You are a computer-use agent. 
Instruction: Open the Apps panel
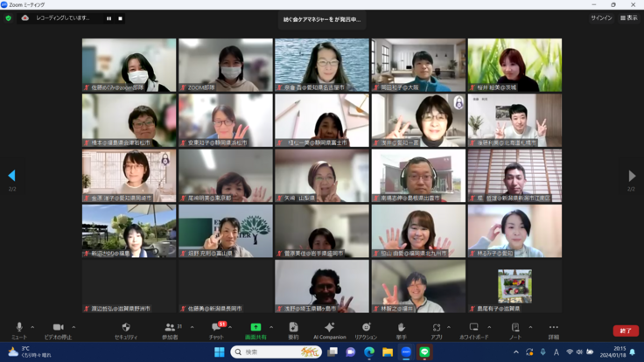[x=436, y=329]
